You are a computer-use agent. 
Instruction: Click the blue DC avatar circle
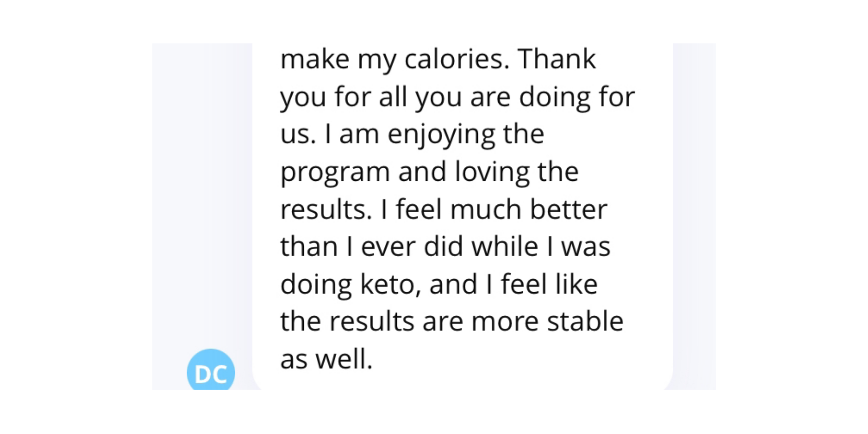[x=211, y=370]
